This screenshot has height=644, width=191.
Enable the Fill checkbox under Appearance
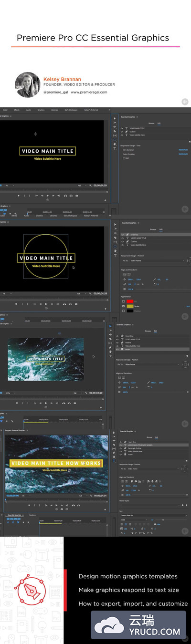click(x=123, y=301)
